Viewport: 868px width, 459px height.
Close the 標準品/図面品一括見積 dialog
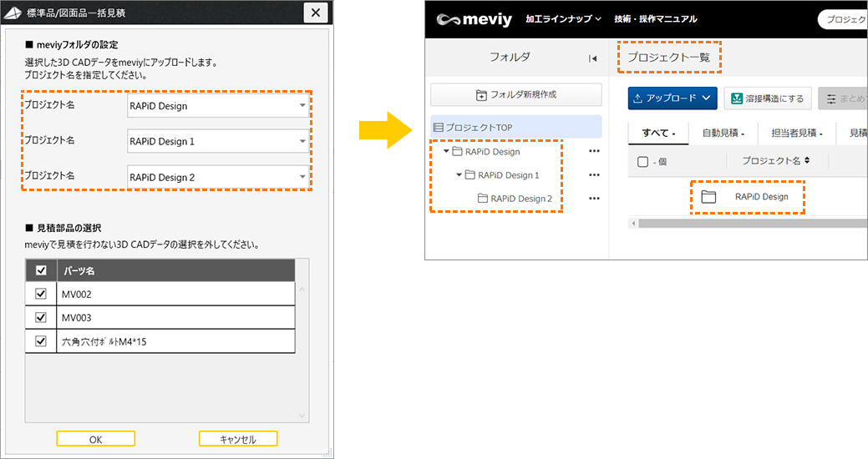316,13
